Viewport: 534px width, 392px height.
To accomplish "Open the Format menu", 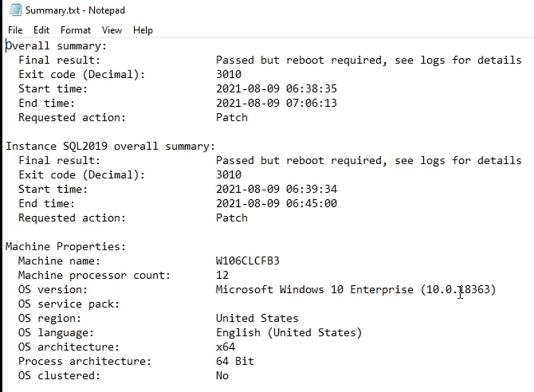I will (x=76, y=30).
